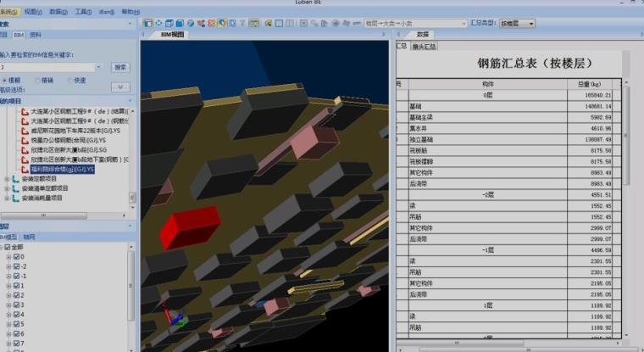Uncheck the floor -2 checkbox
644x352 pixels.
click(x=16, y=265)
